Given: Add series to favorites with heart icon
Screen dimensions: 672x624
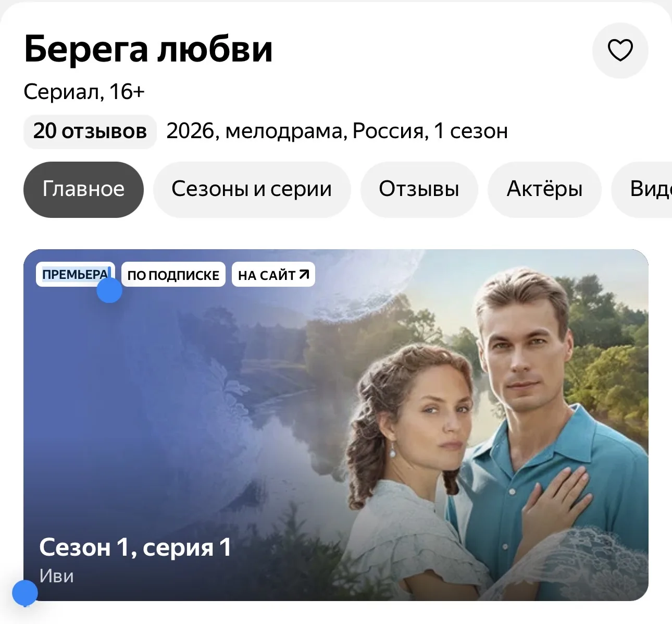Looking at the screenshot, I should pos(620,51).
